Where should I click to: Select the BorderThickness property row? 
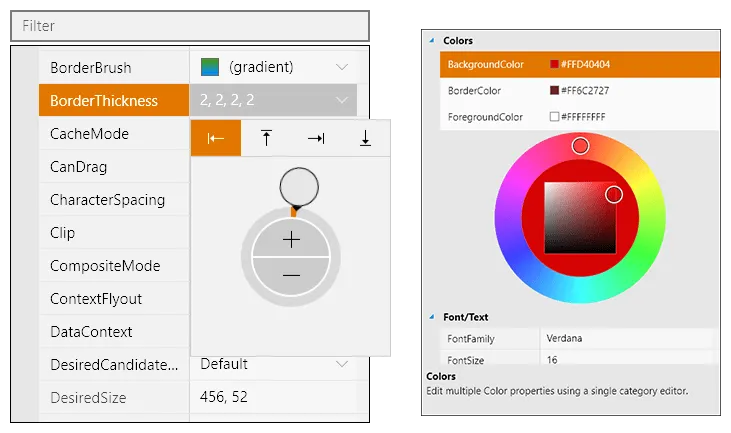(x=198, y=100)
